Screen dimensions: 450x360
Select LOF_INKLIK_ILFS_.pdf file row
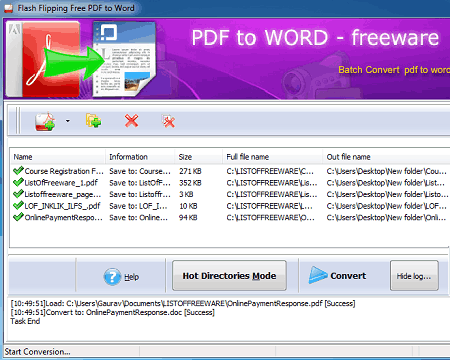coord(230,206)
